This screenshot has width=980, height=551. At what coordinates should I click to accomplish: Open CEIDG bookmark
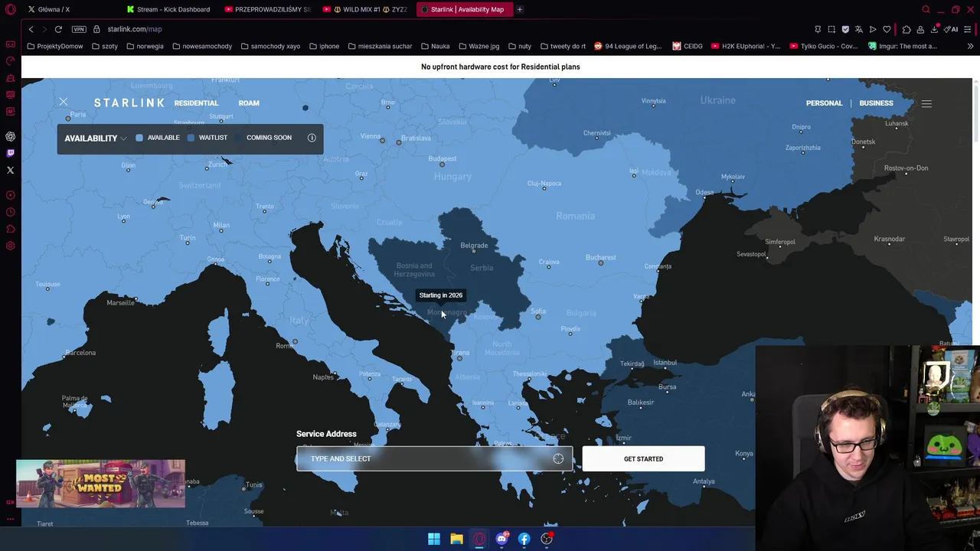click(x=688, y=46)
